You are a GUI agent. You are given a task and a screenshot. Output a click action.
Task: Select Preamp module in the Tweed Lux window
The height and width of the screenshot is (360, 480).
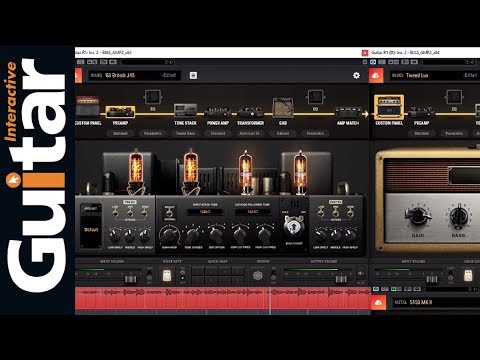click(421, 112)
